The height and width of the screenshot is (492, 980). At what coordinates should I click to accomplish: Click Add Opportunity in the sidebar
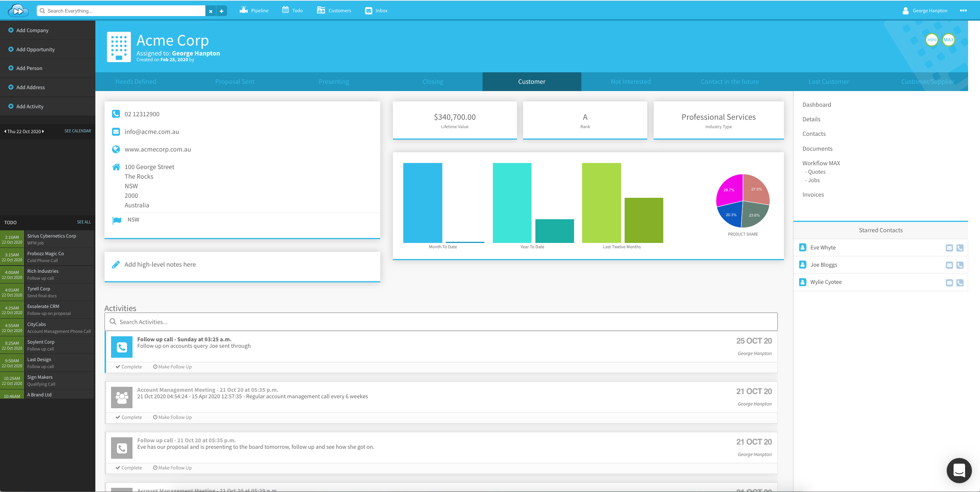[35, 49]
